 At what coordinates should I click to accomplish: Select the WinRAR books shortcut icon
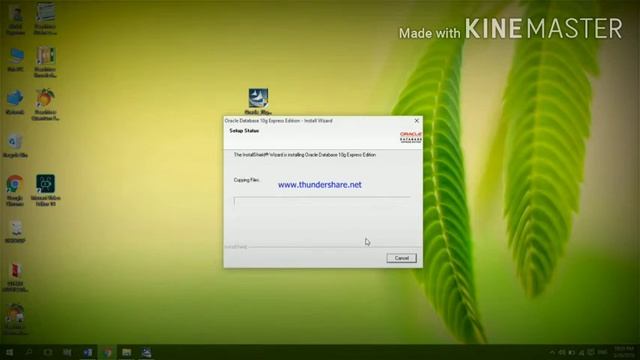(x=45, y=62)
